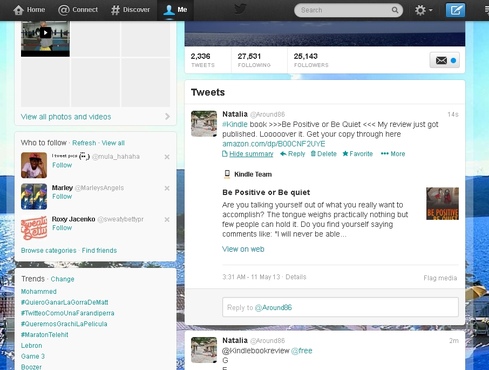Viewport: 489px width, 370px height.
Task: Favorite the Kindle book tweet
Action: click(358, 154)
